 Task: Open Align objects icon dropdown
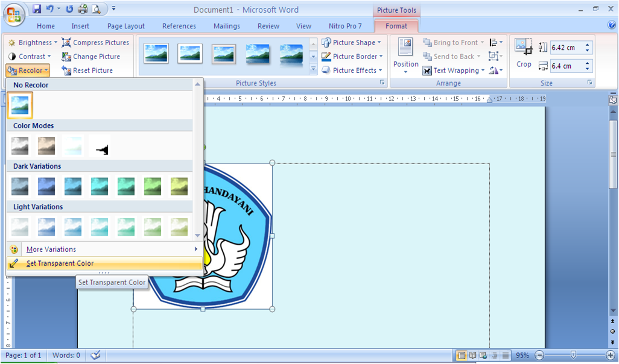coord(496,43)
